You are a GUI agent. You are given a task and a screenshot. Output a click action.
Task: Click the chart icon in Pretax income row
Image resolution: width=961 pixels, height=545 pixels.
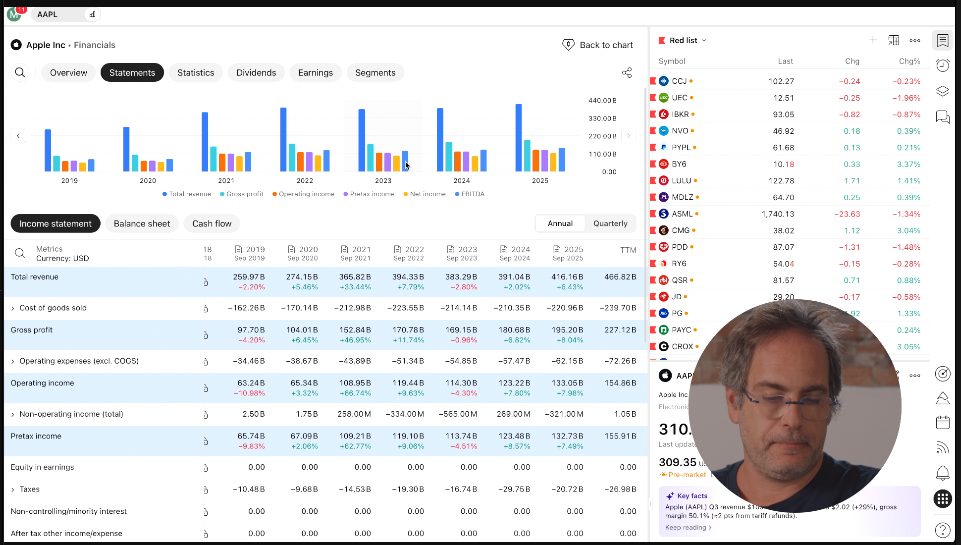coord(205,441)
